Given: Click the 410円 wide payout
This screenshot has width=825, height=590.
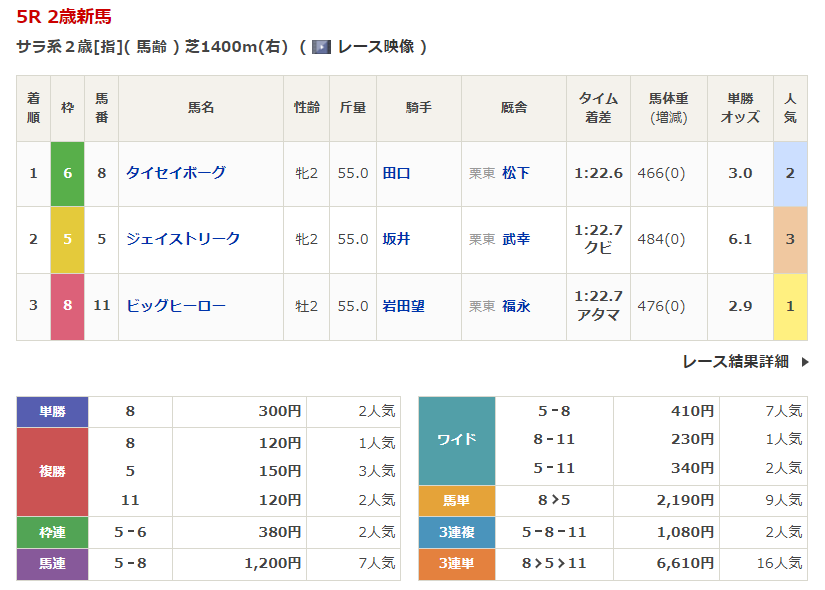Looking at the screenshot, I should [692, 411].
